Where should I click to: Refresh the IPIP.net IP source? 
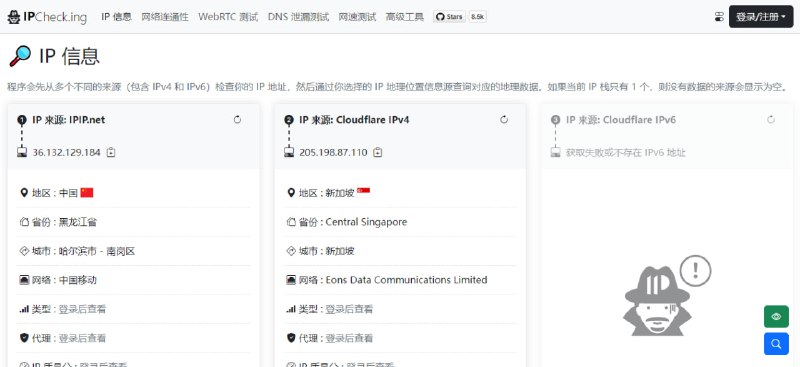point(237,119)
